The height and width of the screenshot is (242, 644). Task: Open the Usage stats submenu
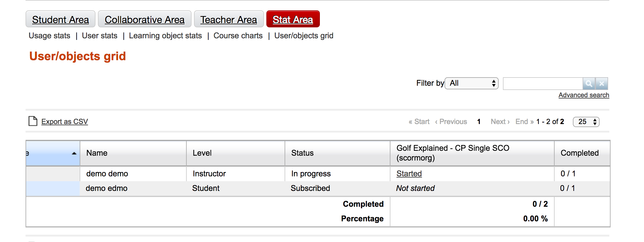pyautogui.click(x=50, y=36)
